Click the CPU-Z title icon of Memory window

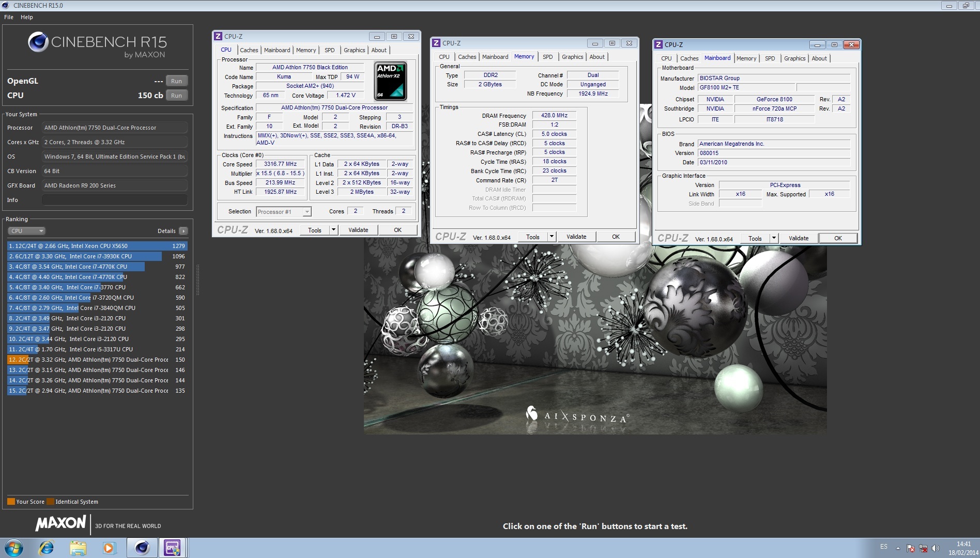pos(436,43)
